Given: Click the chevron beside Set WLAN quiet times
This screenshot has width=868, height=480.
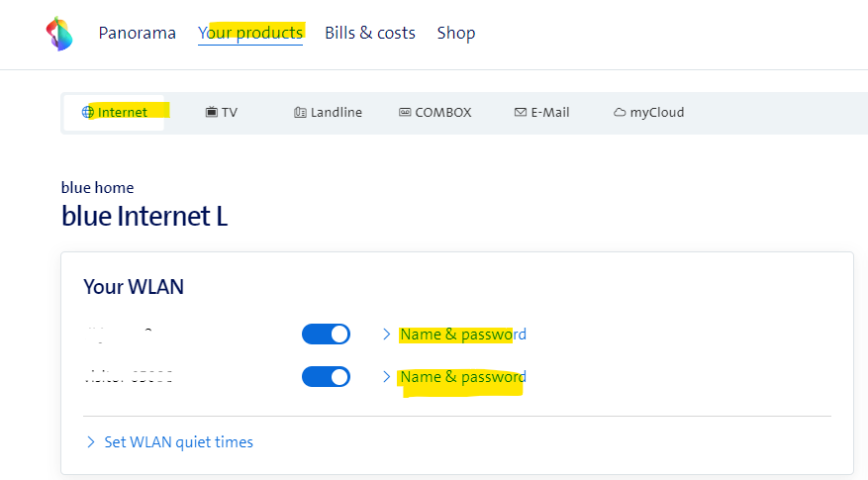Looking at the screenshot, I should 91,442.
